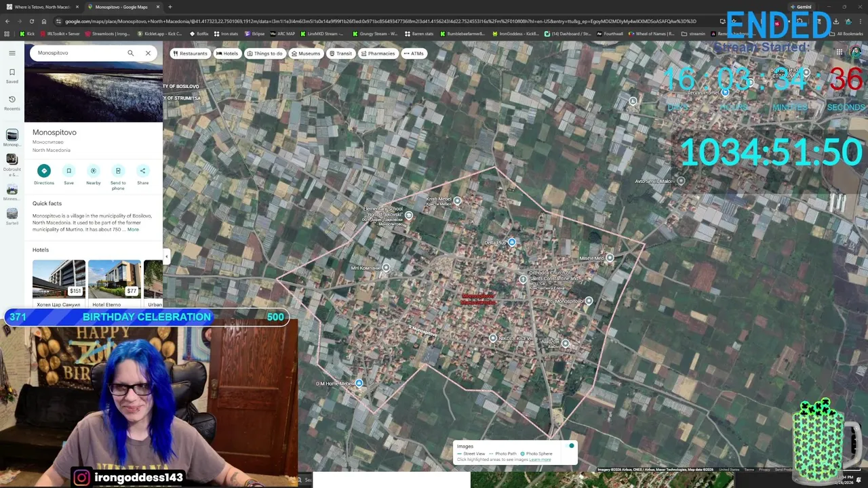Open Saved places in sidebar
868x488 pixels.
pos(12,75)
